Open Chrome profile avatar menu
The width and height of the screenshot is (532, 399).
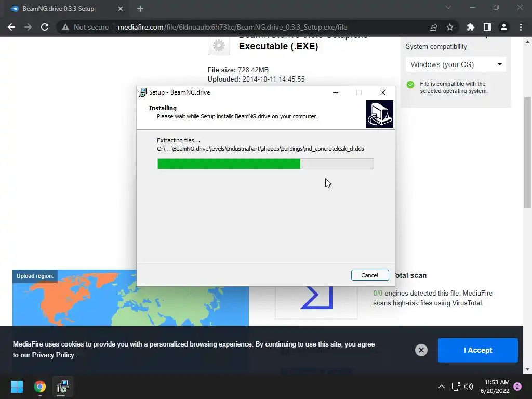(504, 27)
